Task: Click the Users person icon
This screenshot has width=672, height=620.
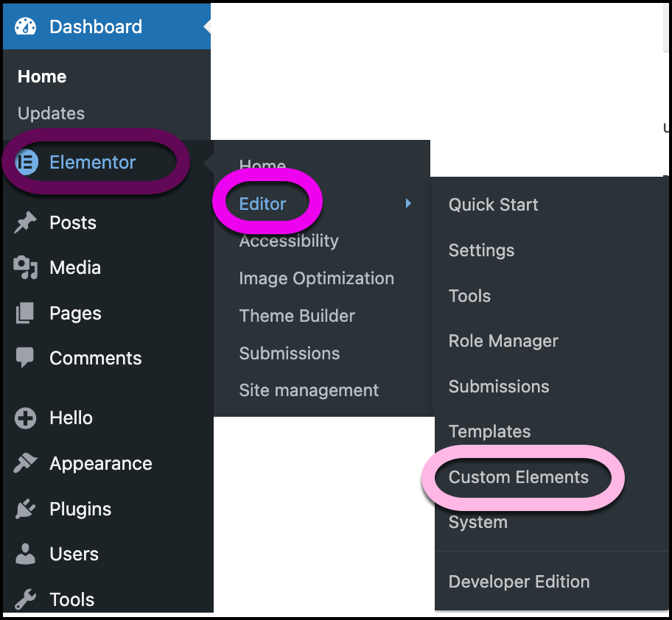Action: pyautogui.click(x=26, y=554)
